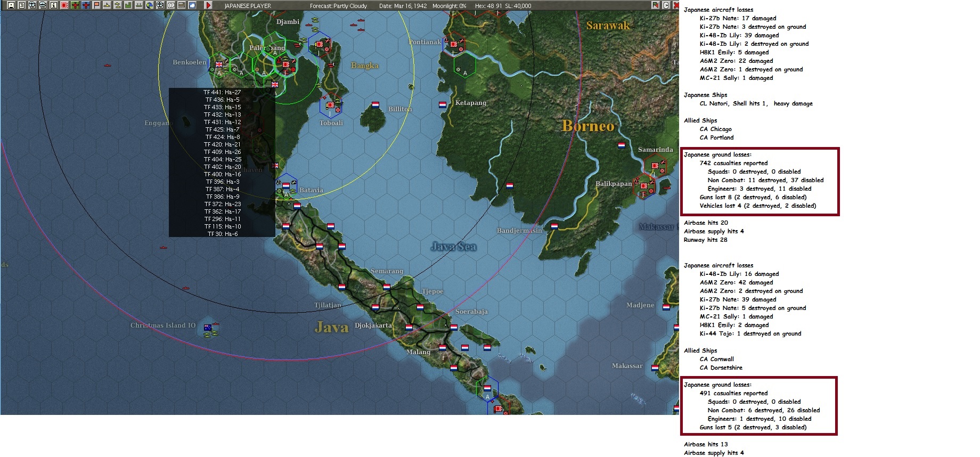Click the gray striped lines toolbar icon

tap(182, 5)
